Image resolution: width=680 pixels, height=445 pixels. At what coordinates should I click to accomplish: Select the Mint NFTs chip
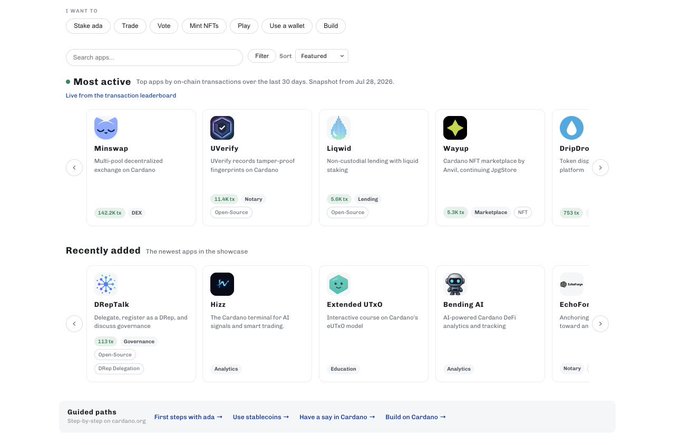(x=204, y=26)
